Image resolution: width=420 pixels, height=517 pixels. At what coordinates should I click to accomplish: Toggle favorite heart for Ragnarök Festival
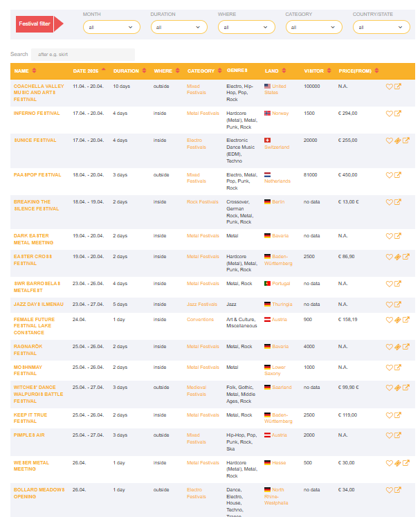coord(390,347)
